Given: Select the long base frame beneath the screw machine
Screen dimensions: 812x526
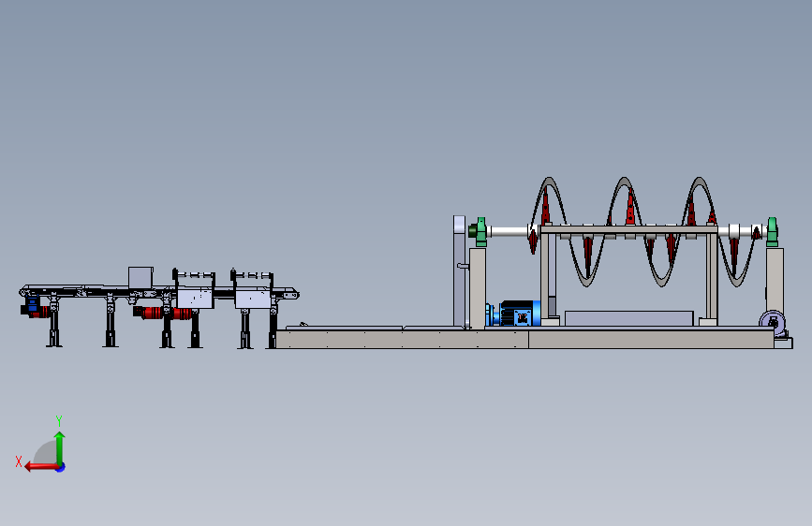Looking at the screenshot, I should [x=524, y=339].
